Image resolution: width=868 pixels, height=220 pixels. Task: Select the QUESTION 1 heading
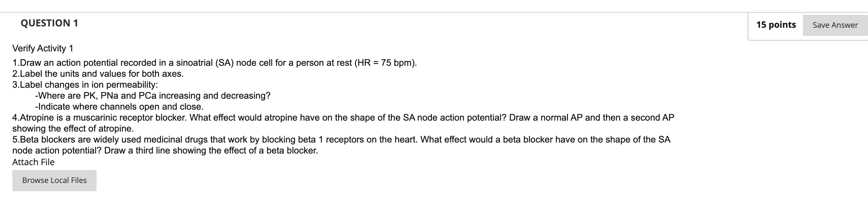(x=49, y=23)
